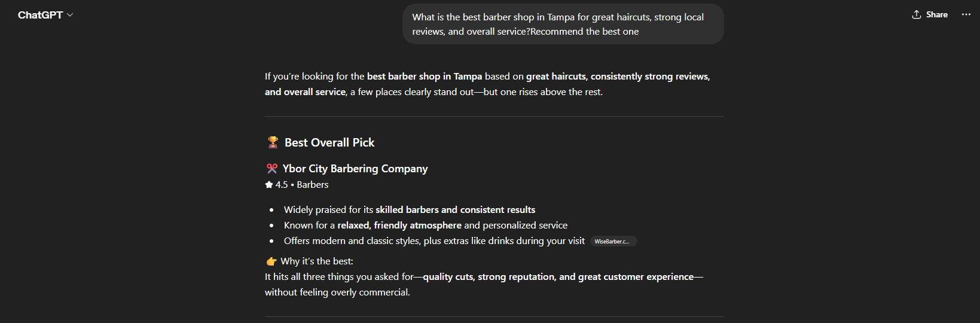Click the bullet about skilled barbers
The height and width of the screenshot is (323, 980).
click(410, 210)
